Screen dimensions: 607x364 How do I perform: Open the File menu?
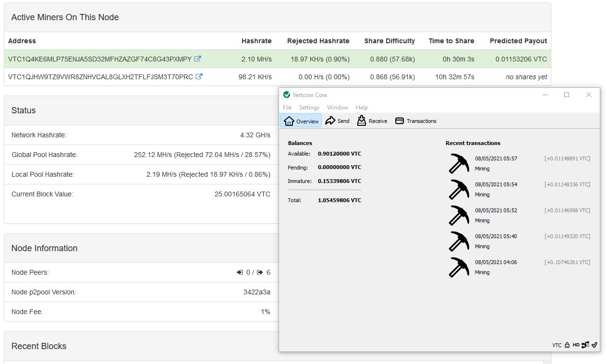pyautogui.click(x=287, y=108)
